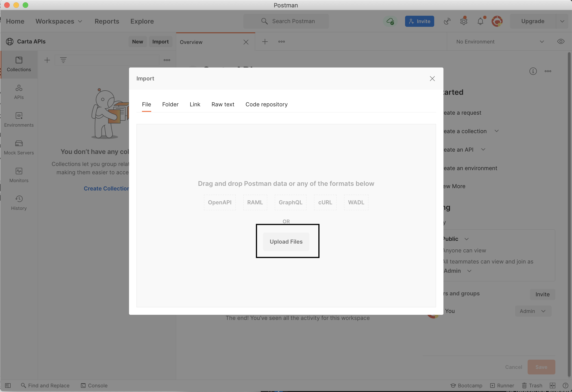Click the workspace info icon

point(533,71)
